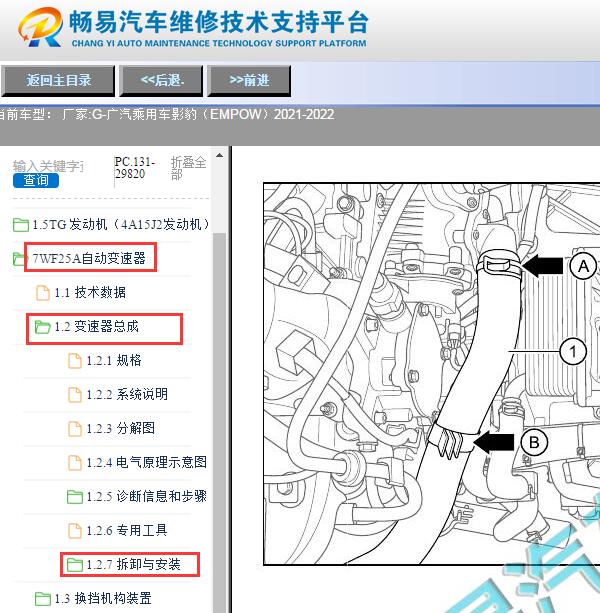
Task: Click the sidebar scroll up arrow
Action: (220, 156)
